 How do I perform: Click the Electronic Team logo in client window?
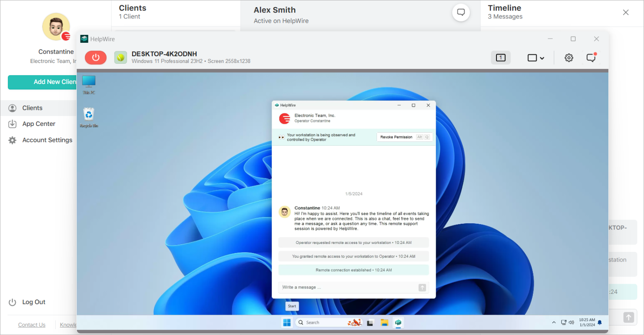[x=285, y=118]
